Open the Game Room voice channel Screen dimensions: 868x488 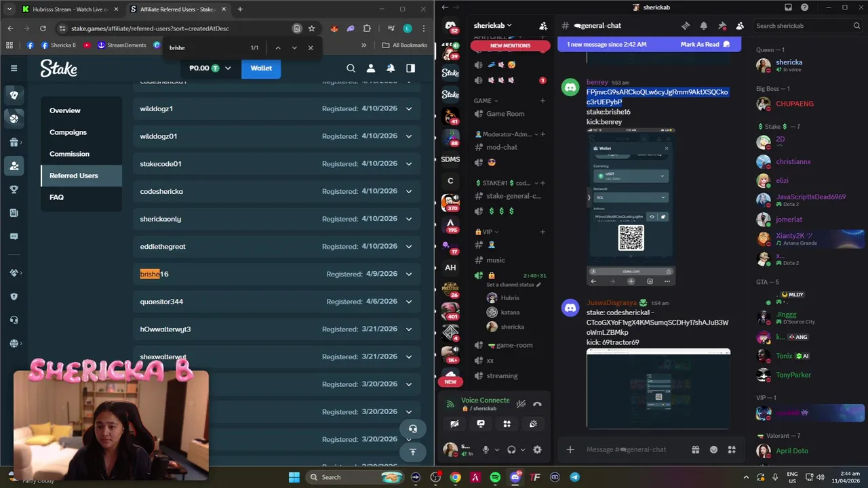(x=505, y=114)
